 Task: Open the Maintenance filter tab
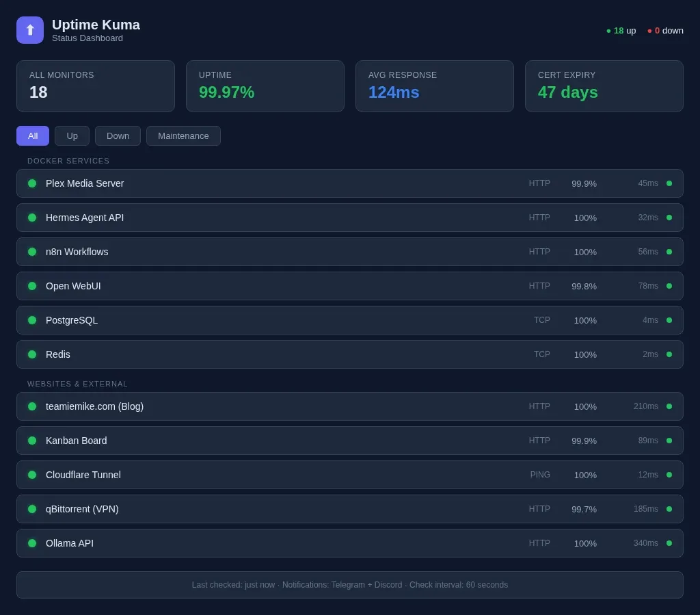tap(183, 135)
